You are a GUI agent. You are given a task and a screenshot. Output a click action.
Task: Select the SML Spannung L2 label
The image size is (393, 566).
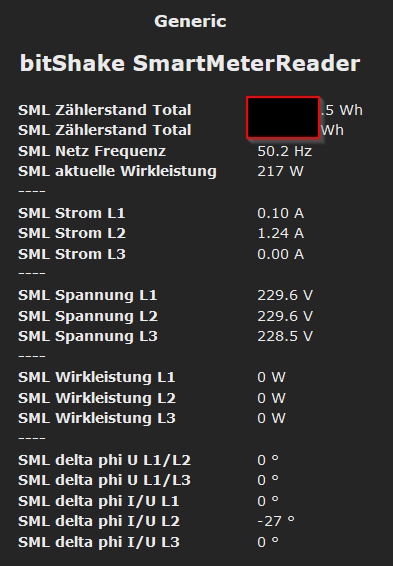coord(88,316)
